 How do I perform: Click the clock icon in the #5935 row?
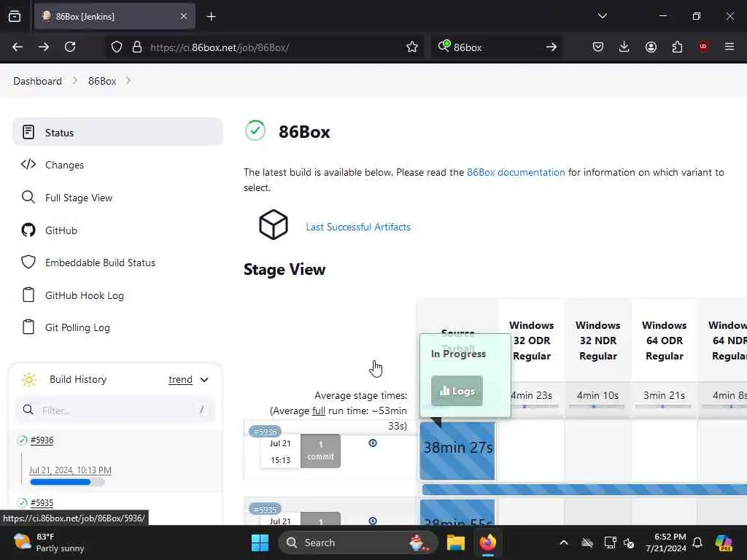(373, 521)
